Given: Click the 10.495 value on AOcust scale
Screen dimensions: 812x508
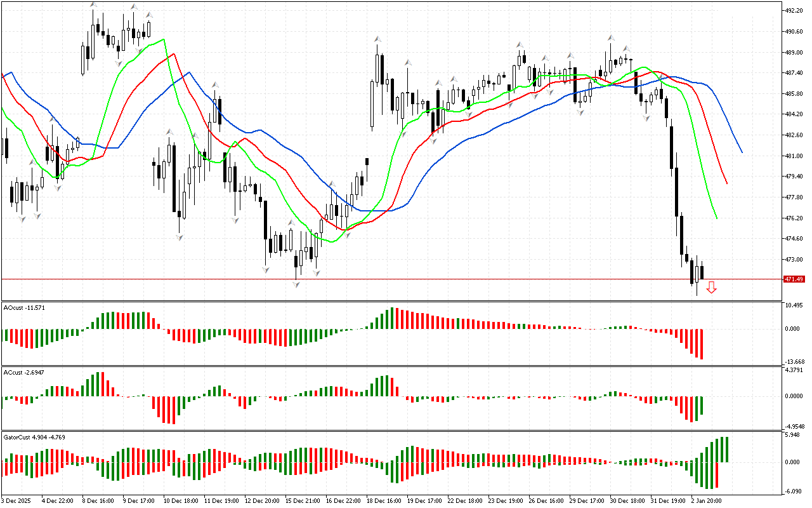Looking at the screenshot, I should pyautogui.click(x=794, y=305).
